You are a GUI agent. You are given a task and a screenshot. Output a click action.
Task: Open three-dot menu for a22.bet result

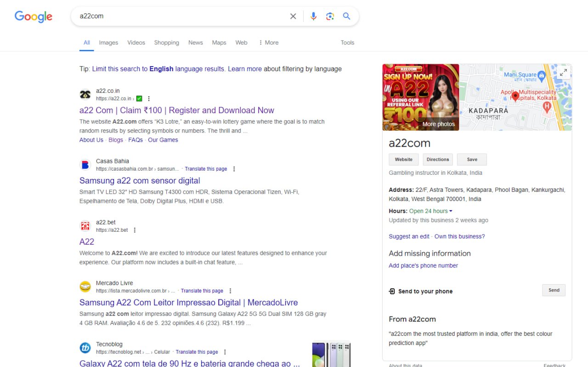click(135, 230)
